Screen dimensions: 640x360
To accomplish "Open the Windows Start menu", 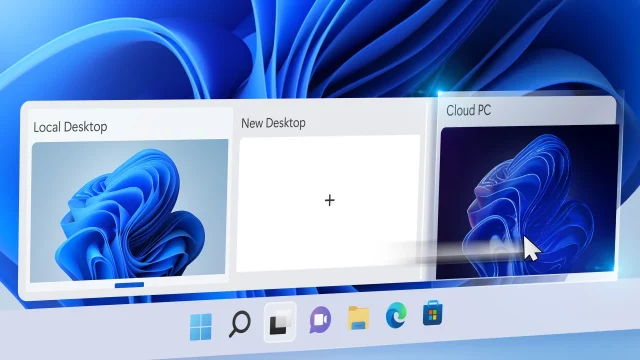I will tap(201, 326).
